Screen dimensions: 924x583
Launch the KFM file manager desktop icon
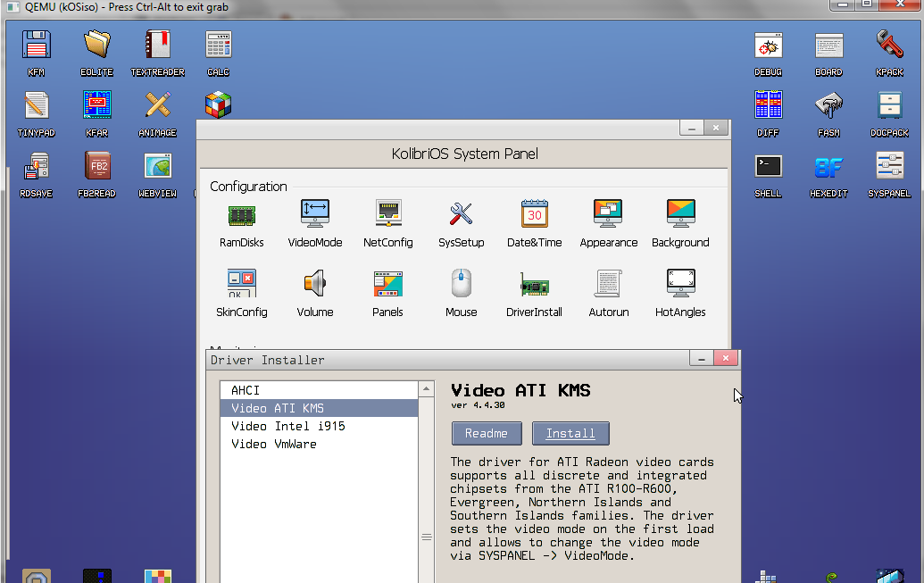pos(36,46)
